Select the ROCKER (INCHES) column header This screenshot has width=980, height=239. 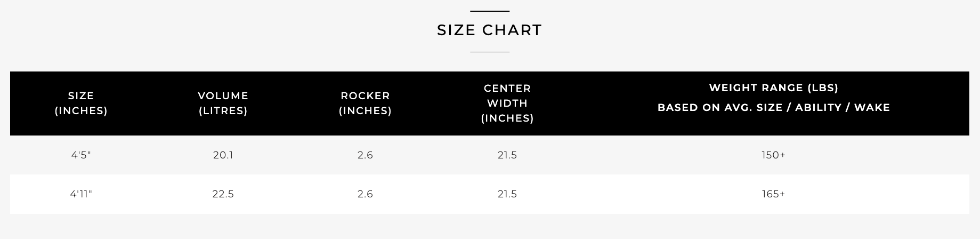365,103
